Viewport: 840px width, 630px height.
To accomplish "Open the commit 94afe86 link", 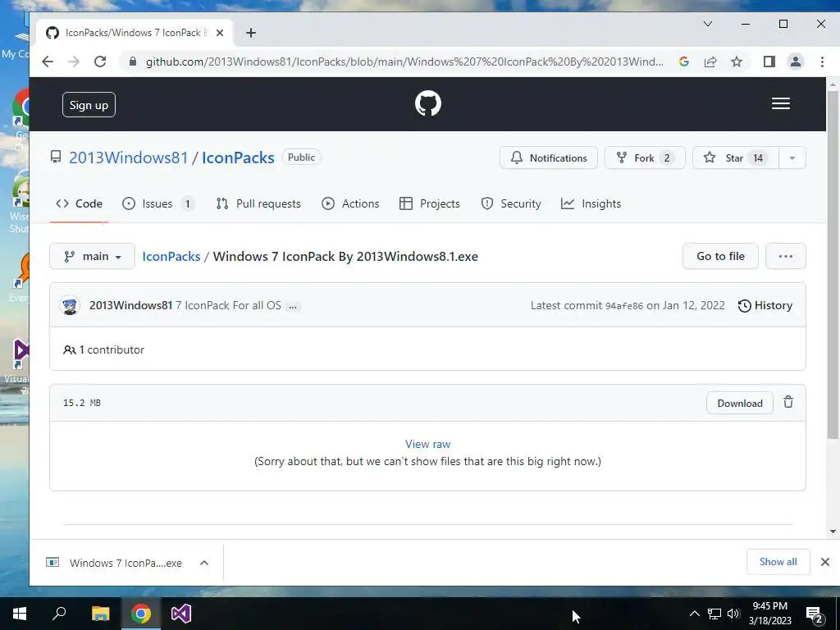I will [623, 306].
